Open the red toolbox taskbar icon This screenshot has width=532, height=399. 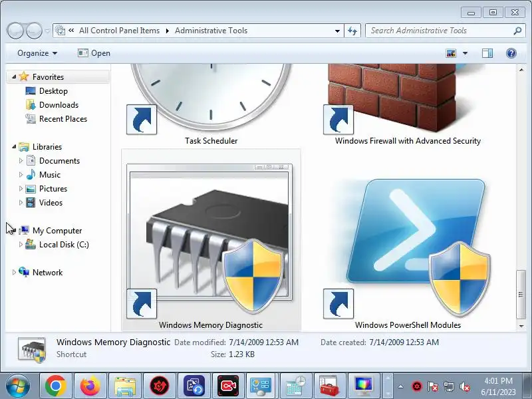pos(329,386)
